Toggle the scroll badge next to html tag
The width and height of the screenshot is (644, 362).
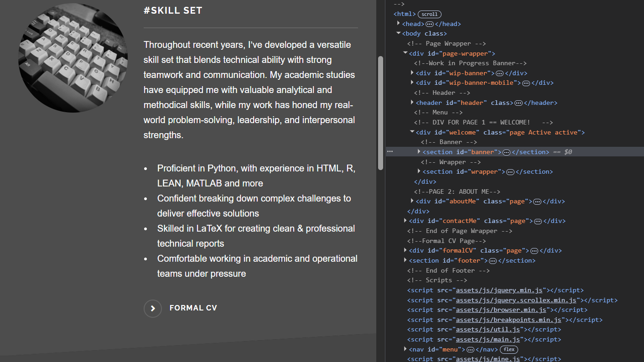pos(430,14)
